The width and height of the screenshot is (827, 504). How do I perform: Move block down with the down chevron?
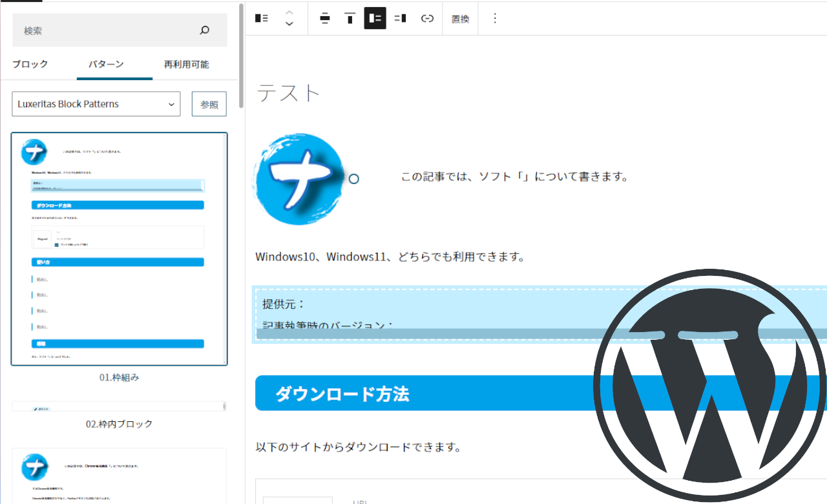289,24
